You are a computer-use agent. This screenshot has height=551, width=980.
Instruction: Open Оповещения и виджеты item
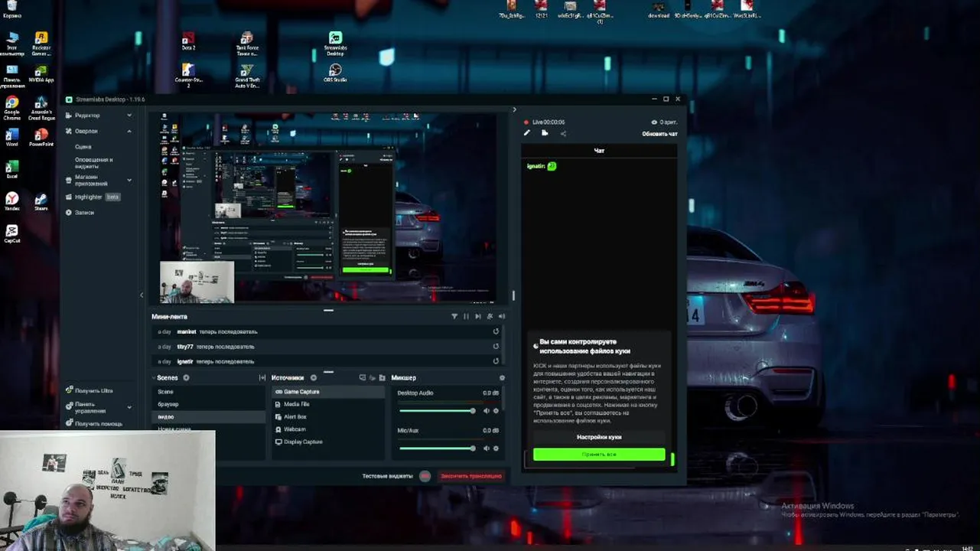[x=93, y=162]
